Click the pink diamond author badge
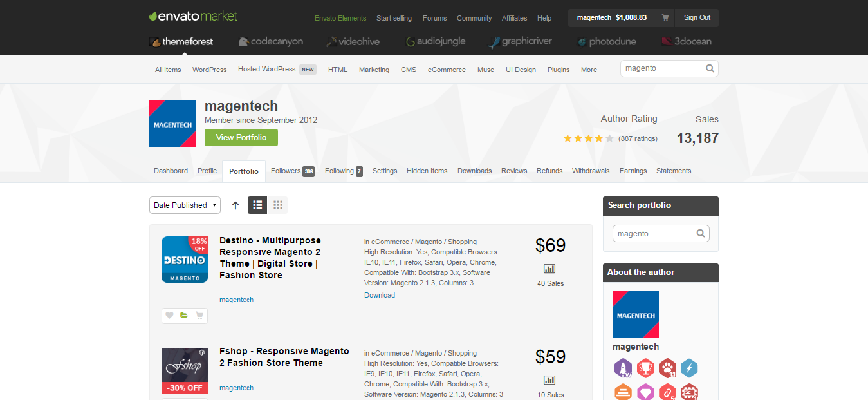The image size is (868, 400). (x=645, y=392)
